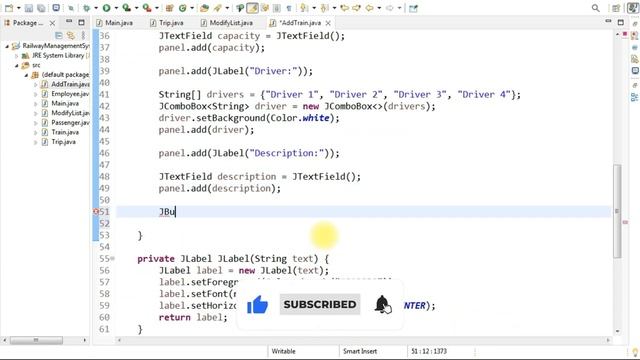The image size is (640, 360).
Task: Click the Back navigation arrow
Action: (370, 8)
